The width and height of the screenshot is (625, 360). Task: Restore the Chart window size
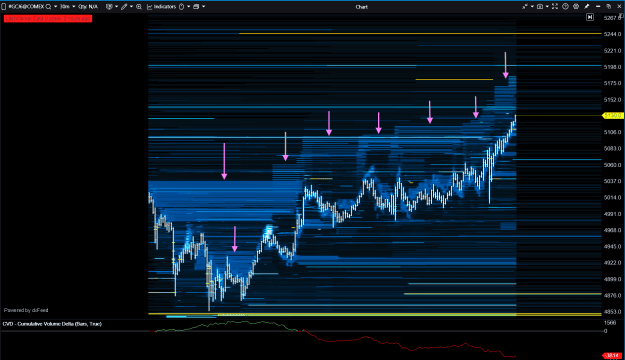click(609, 6)
